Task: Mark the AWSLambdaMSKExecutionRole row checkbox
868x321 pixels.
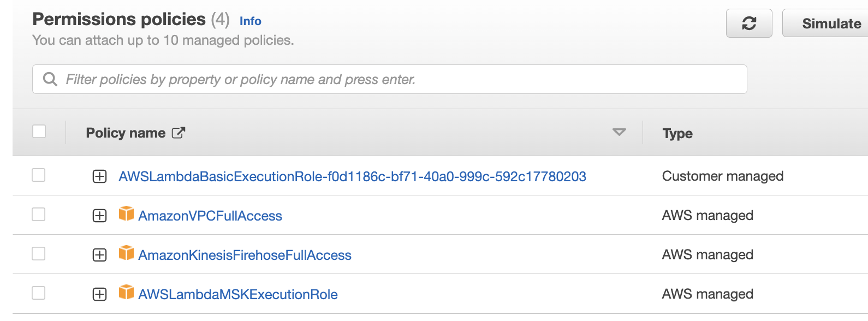Action: tap(39, 293)
